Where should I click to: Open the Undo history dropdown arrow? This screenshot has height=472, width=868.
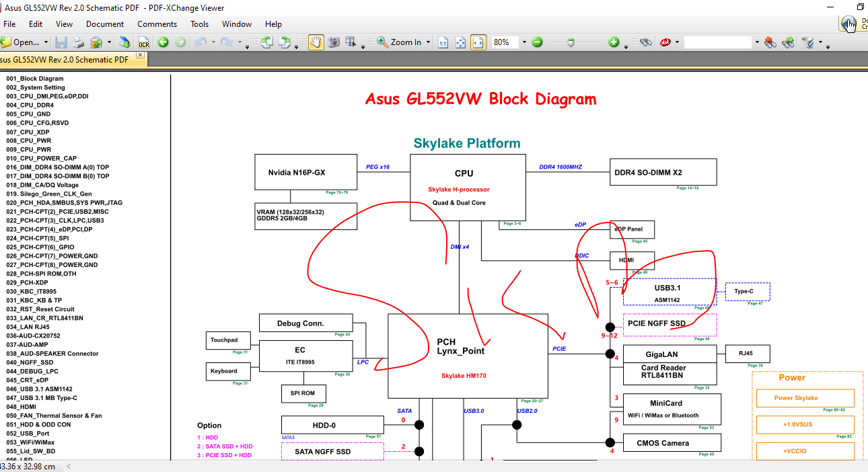click(213, 42)
